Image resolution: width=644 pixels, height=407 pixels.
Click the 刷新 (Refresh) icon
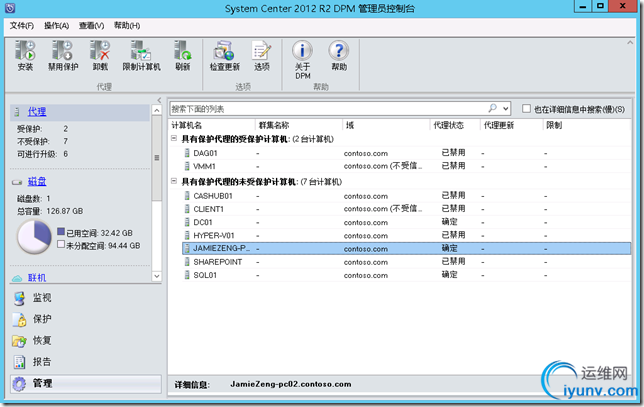tap(183, 51)
